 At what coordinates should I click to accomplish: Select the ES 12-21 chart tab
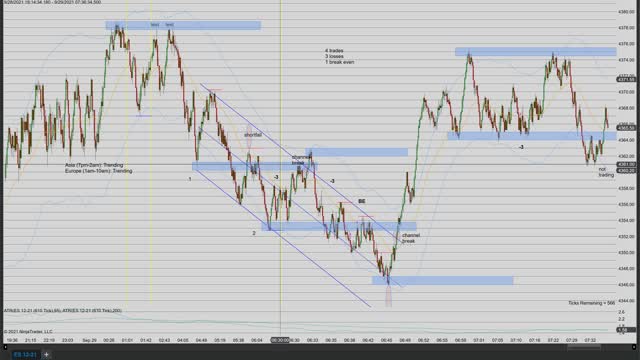[x=25, y=355]
